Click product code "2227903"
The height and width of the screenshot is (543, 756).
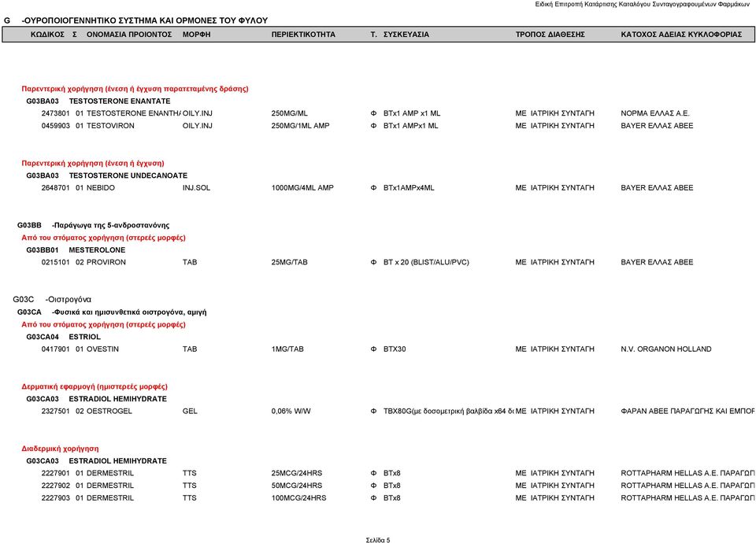[x=55, y=498]
